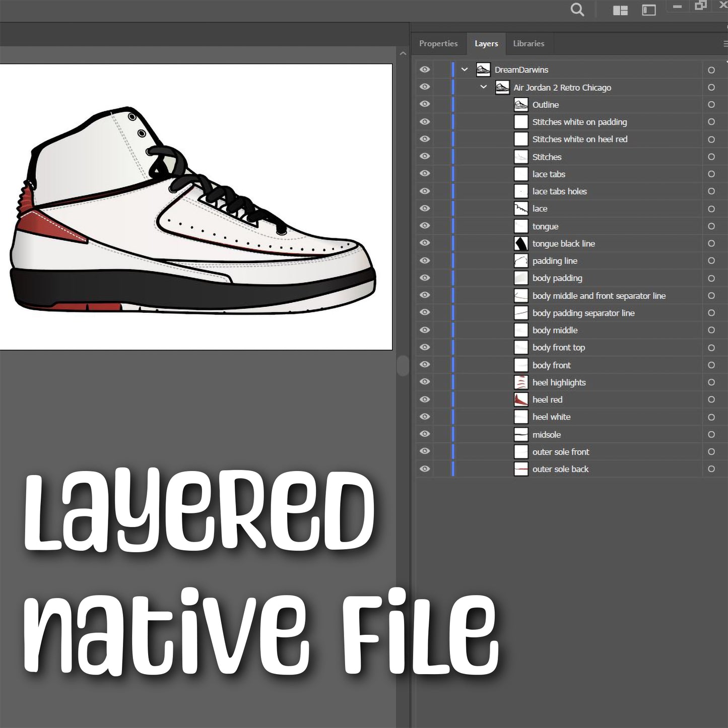Switch to the Libraries tab
The width and height of the screenshot is (728, 728).
[x=528, y=44]
